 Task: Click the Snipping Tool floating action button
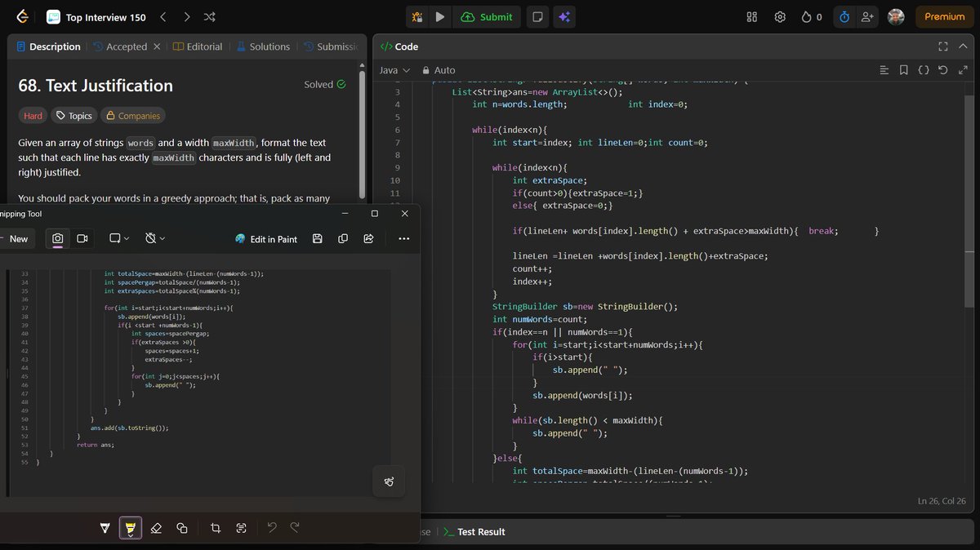389,482
